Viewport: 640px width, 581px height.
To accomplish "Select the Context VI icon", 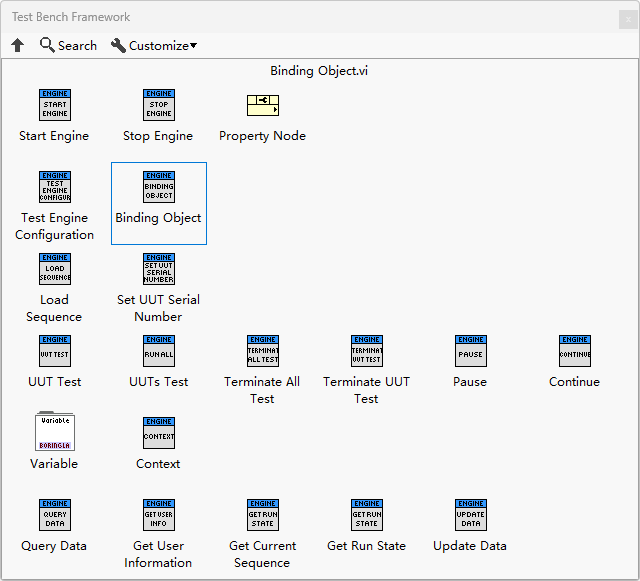I will coord(158,433).
